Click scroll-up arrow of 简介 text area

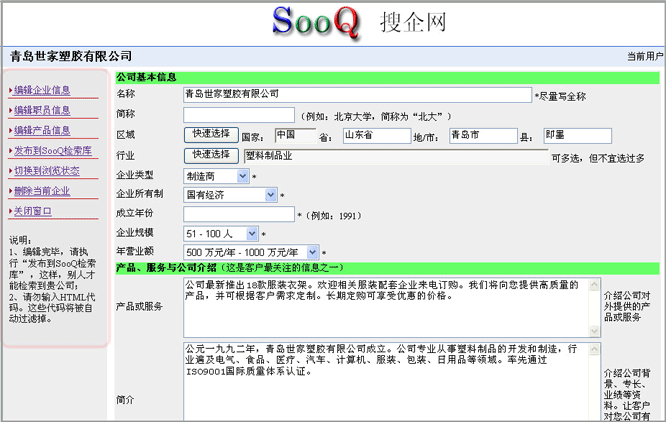[x=594, y=349]
